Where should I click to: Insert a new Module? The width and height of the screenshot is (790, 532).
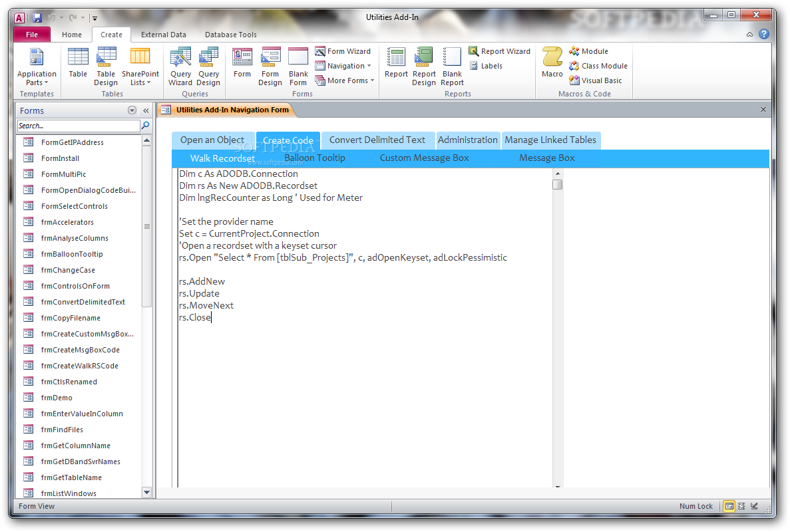point(588,51)
